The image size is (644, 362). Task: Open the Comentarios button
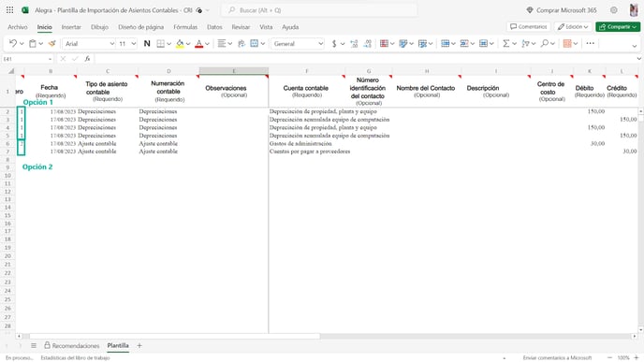click(x=529, y=27)
